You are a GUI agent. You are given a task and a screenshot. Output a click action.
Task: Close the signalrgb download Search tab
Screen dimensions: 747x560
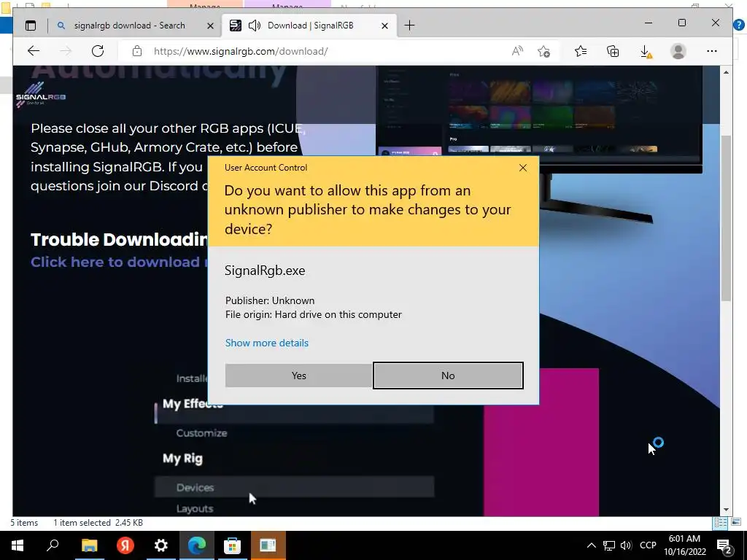[210, 26]
